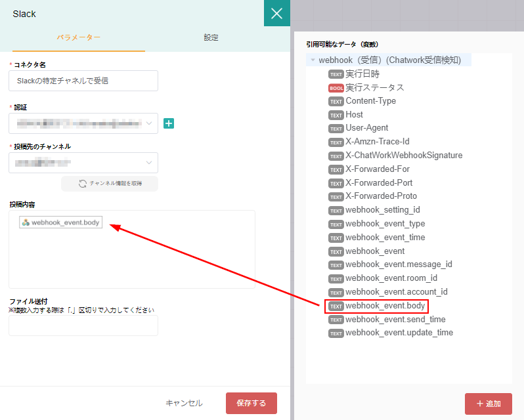Select the X-Forwarded-Proto variable
This screenshot has width=524, height=420.
372,196
